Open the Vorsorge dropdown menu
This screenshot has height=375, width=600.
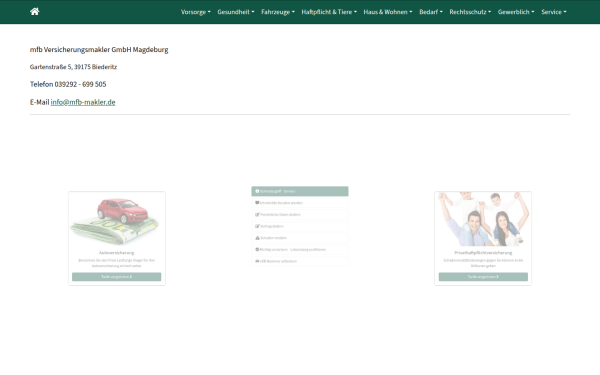click(196, 12)
